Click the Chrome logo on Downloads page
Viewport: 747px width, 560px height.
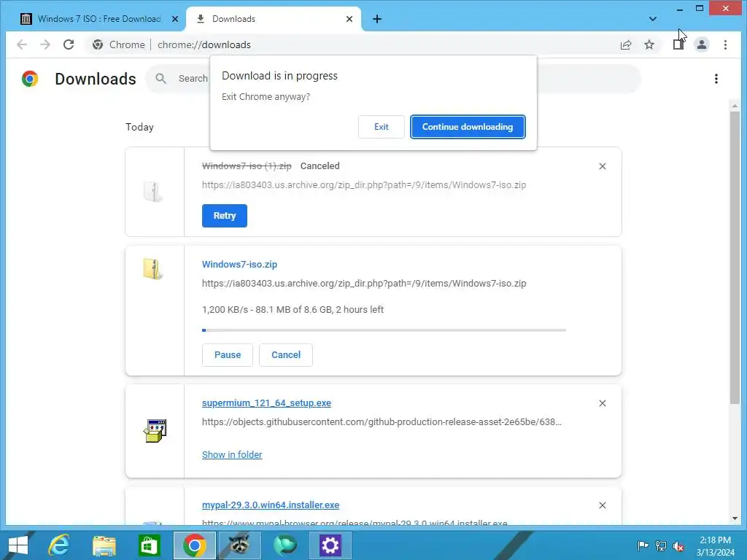coord(29,79)
